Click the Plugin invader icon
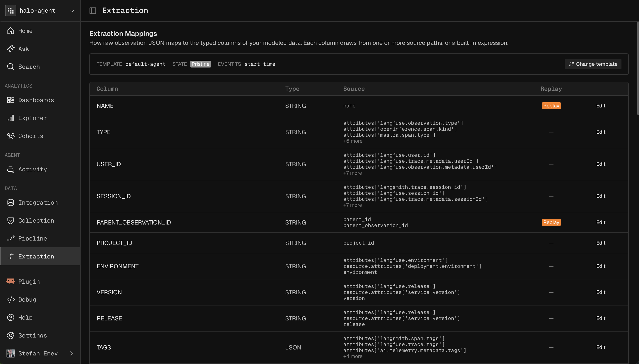This screenshot has height=364, width=639. tap(10, 282)
